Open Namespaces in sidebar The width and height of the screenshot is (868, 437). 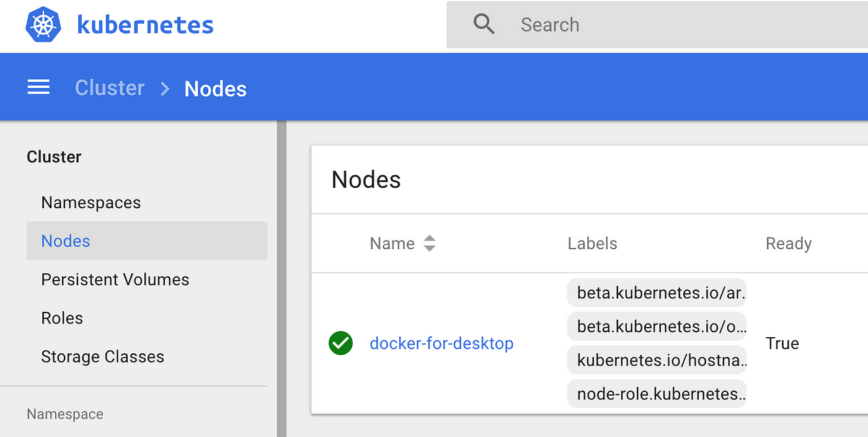point(91,203)
